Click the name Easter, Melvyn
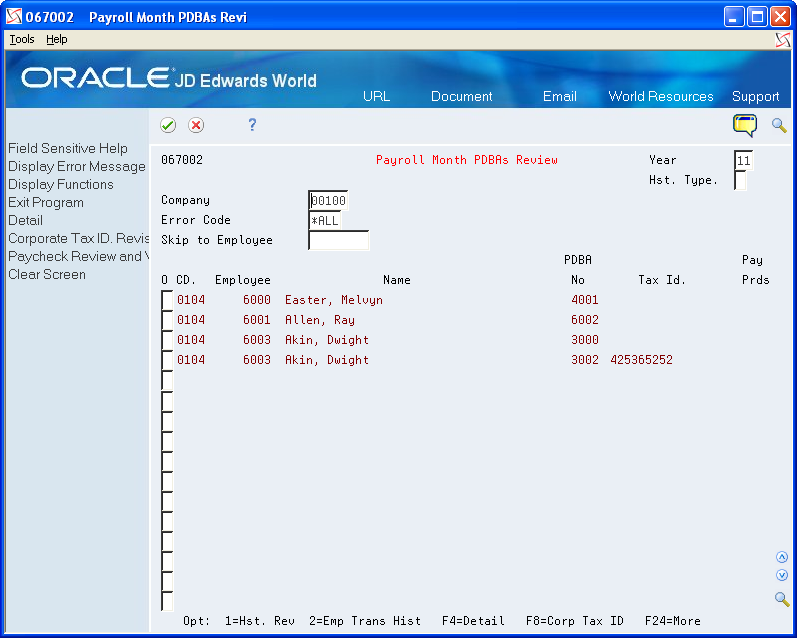 (333, 300)
